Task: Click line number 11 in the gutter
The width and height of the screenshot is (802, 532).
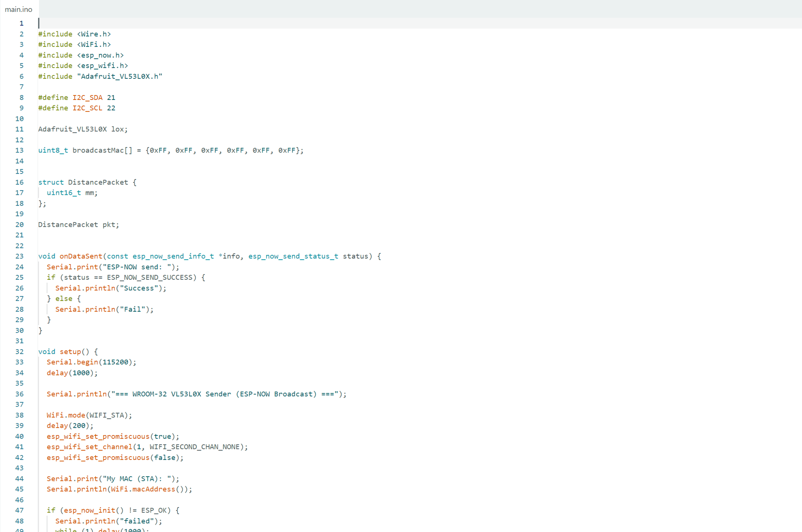Action: point(20,129)
